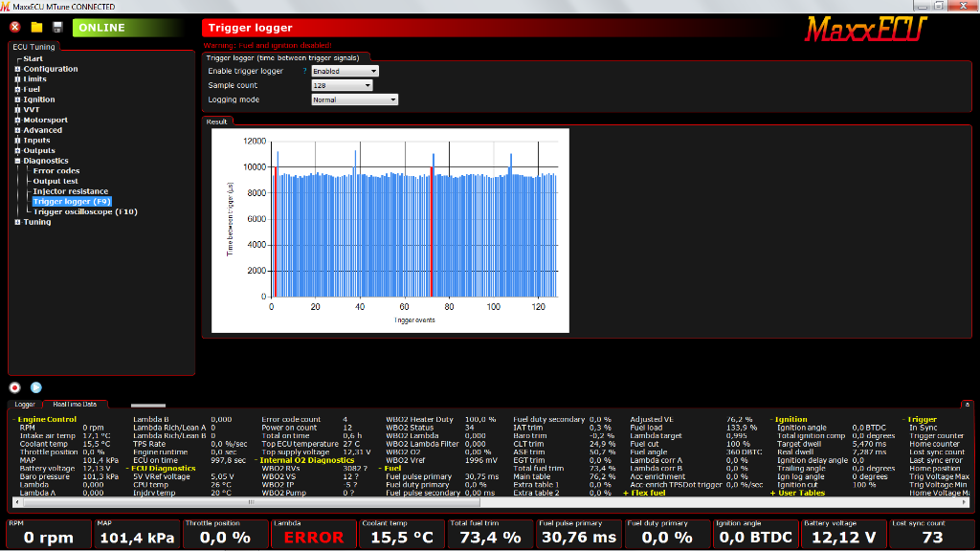980x551 pixels.
Task: Save with the floppy disk icon
Action: pyautogui.click(x=57, y=27)
